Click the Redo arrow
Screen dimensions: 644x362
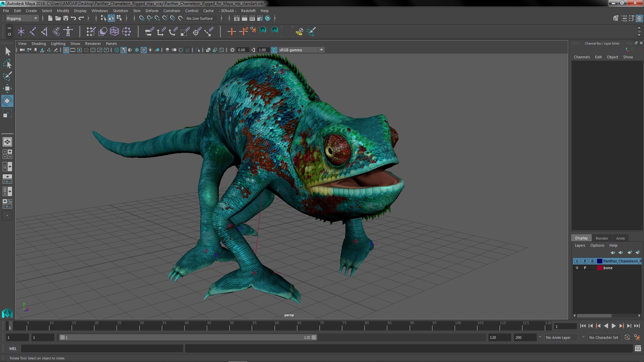[81, 18]
